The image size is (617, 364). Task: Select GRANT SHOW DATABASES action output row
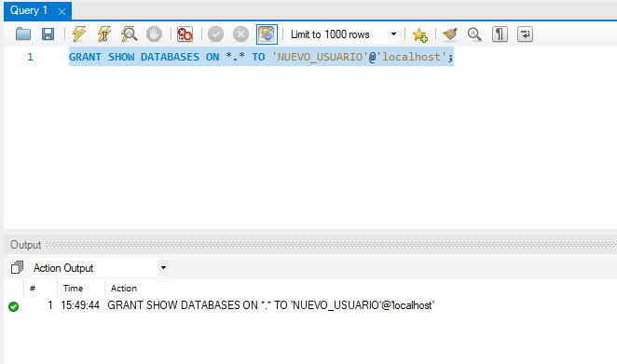coord(270,305)
